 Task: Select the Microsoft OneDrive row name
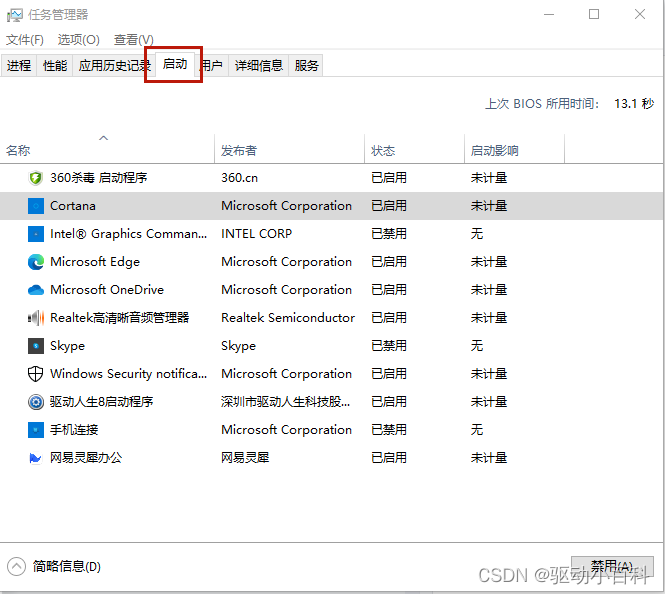[107, 290]
